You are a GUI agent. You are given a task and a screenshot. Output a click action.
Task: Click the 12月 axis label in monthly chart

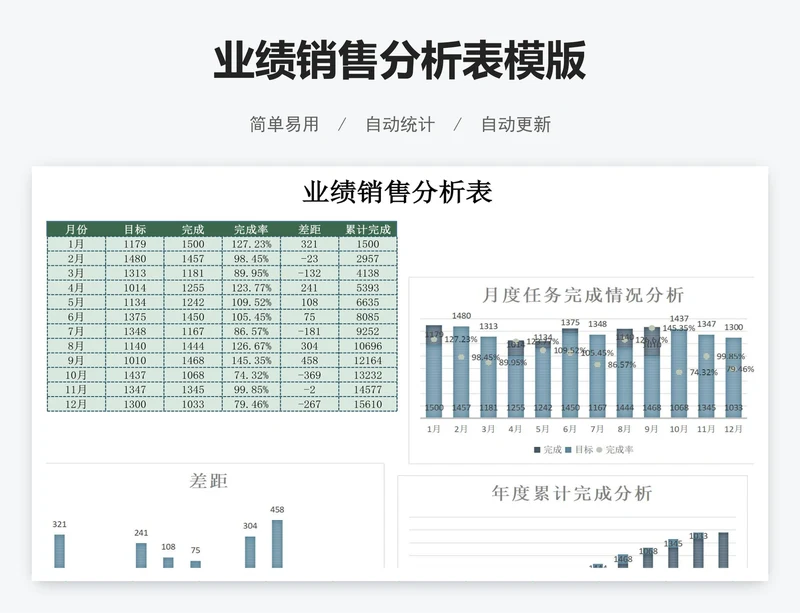click(733, 429)
